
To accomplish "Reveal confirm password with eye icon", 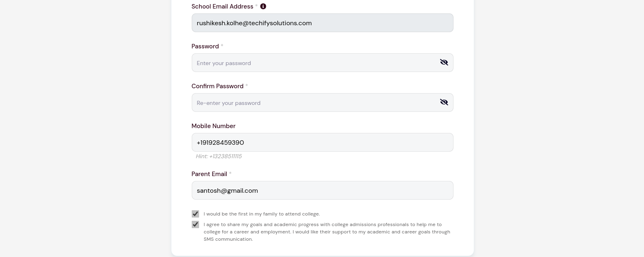I will (444, 102).
